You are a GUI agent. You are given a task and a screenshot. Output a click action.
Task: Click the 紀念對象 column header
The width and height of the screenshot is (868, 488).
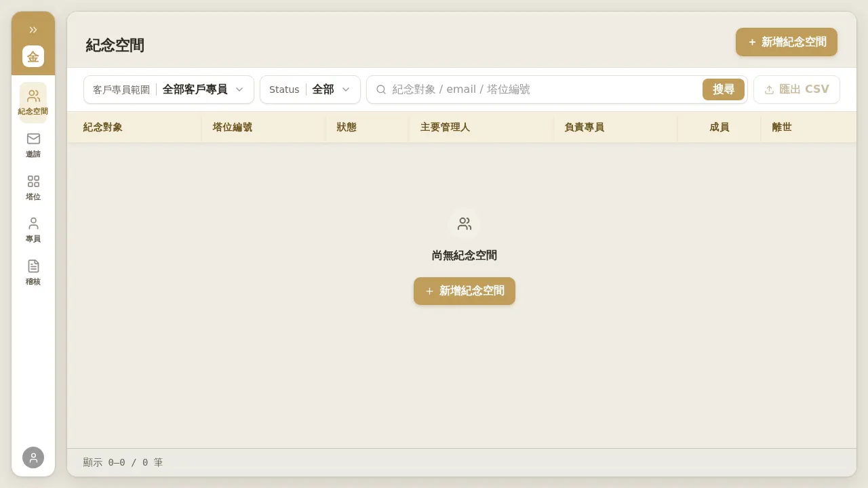[x=134, y=127]
